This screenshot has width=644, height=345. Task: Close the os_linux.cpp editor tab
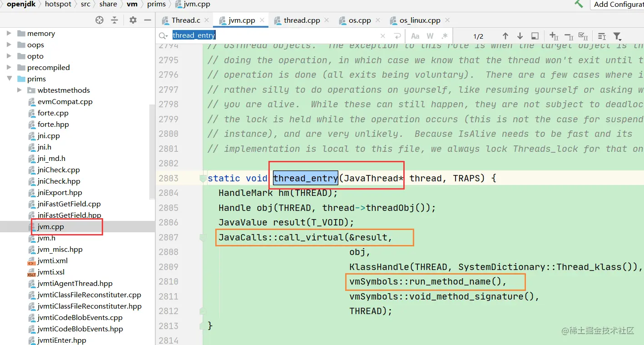pos(447,20)
